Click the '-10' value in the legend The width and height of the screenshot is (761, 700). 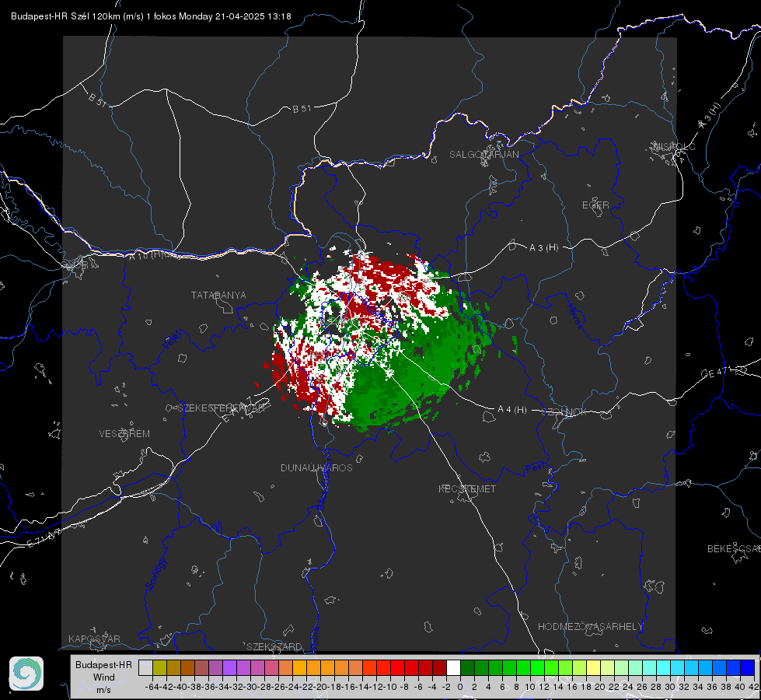coord(389,687)
